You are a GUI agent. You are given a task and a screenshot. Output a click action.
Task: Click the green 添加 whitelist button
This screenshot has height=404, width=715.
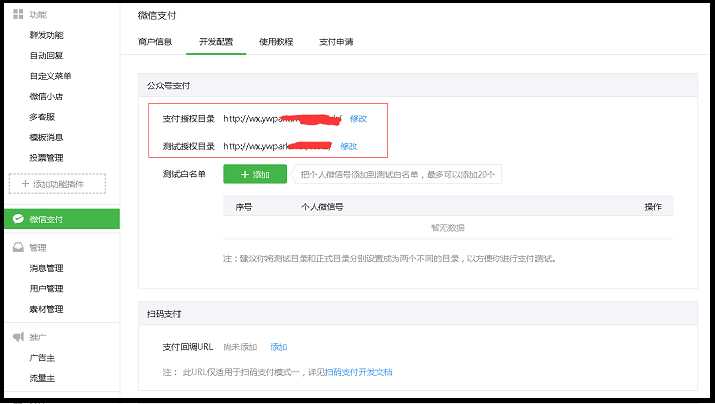coord(255,174)
